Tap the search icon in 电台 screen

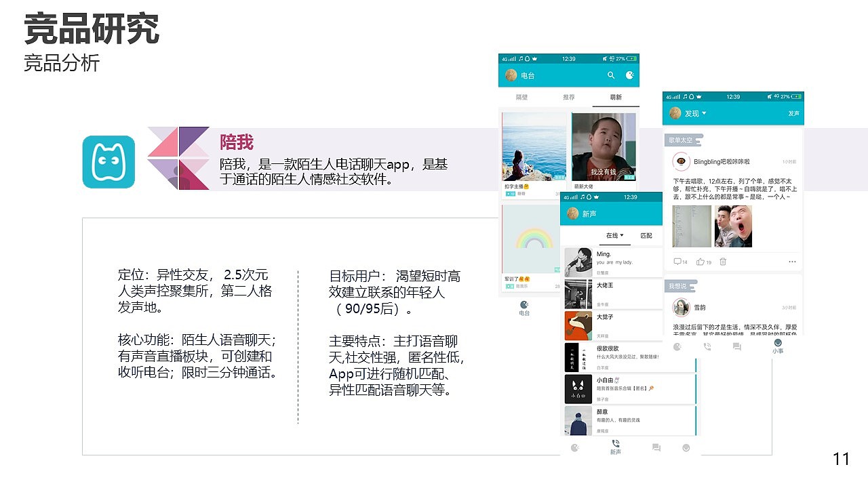611,75
